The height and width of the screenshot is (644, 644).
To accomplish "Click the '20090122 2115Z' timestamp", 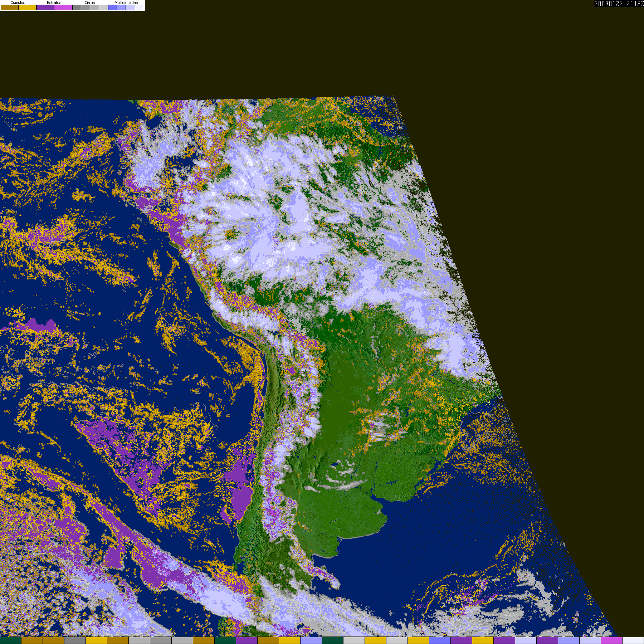I will [x=619, y=4].
